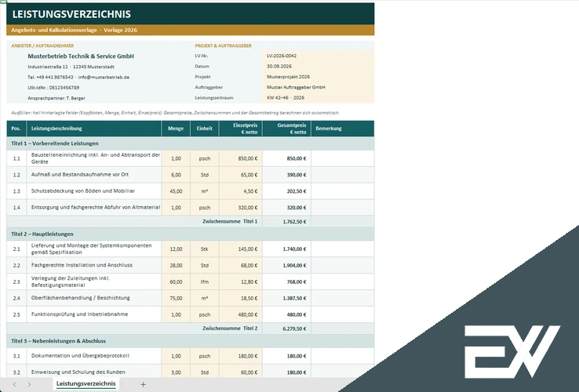
Task: Select Gesamtpreis 1.904,00 € cell
Action: click(286, 266)
